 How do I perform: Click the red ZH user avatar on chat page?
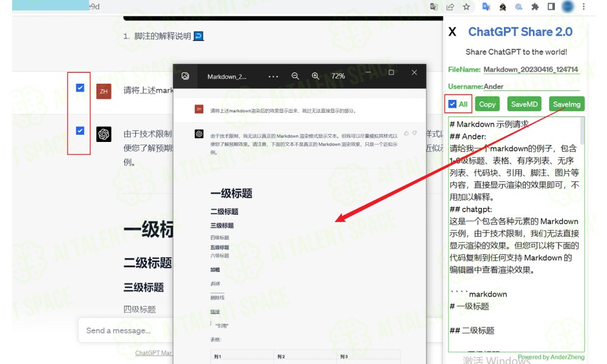(x=104, y=91)
